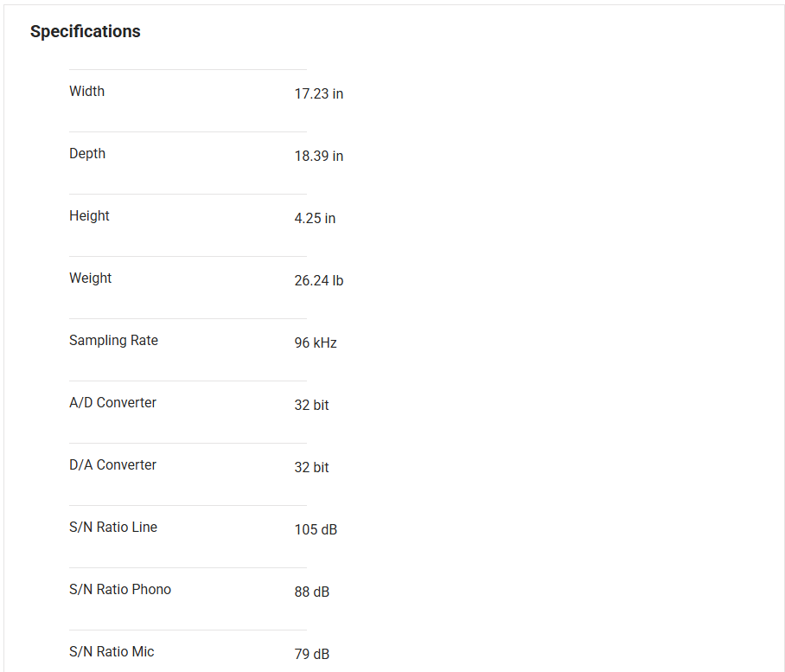This screenshot has height=672, width=785.
Task: Click the Specifications heading
Action: [x=85, y=31]
